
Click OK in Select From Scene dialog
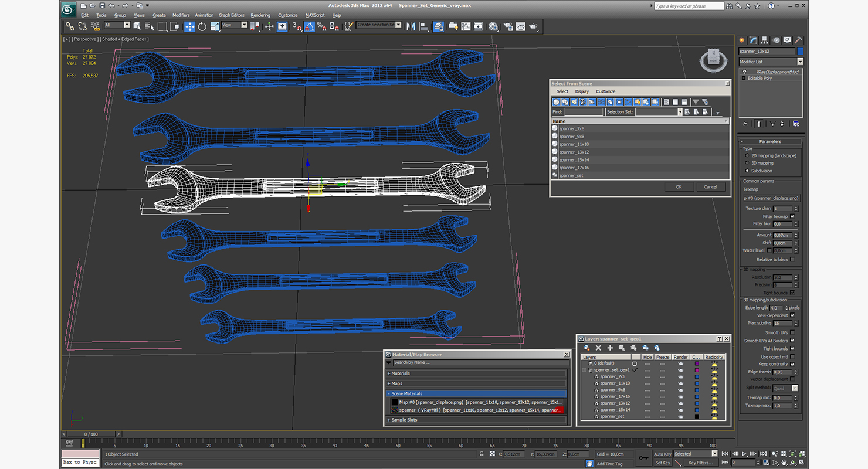pyautogui.click(x=679, y=187)
